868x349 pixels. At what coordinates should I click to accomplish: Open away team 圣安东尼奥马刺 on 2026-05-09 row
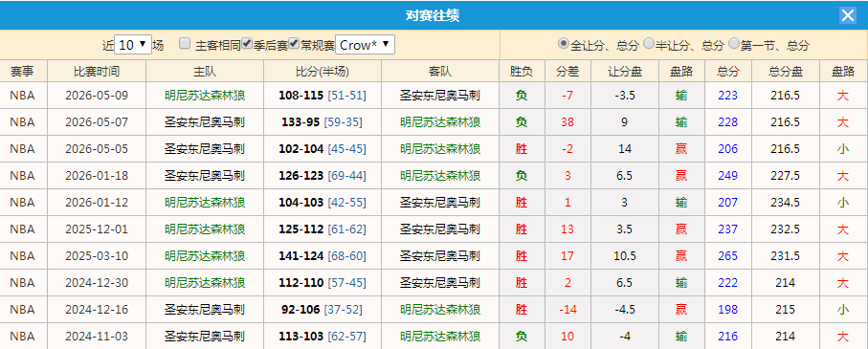[x=440, y=96]
